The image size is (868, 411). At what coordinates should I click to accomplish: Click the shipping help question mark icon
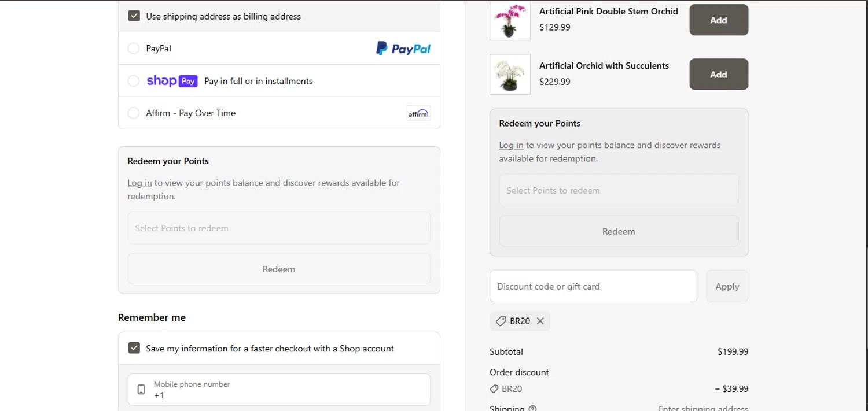532,408
